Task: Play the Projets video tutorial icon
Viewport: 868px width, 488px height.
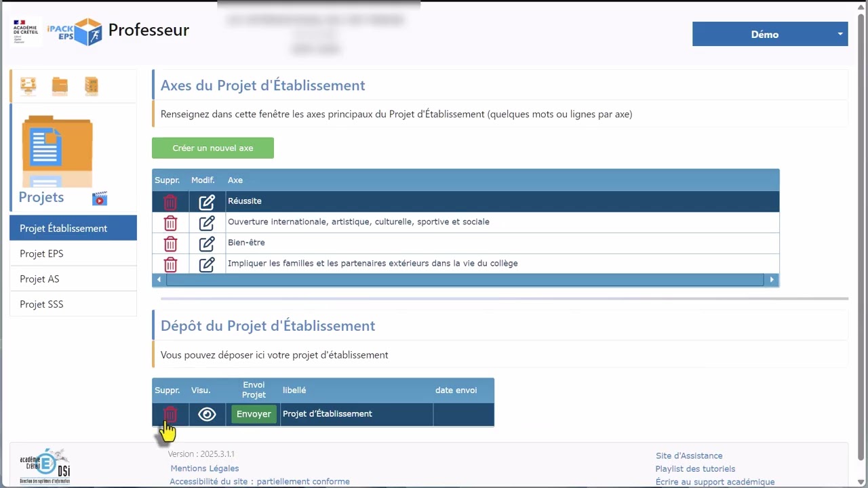Action: coord(100,199)
